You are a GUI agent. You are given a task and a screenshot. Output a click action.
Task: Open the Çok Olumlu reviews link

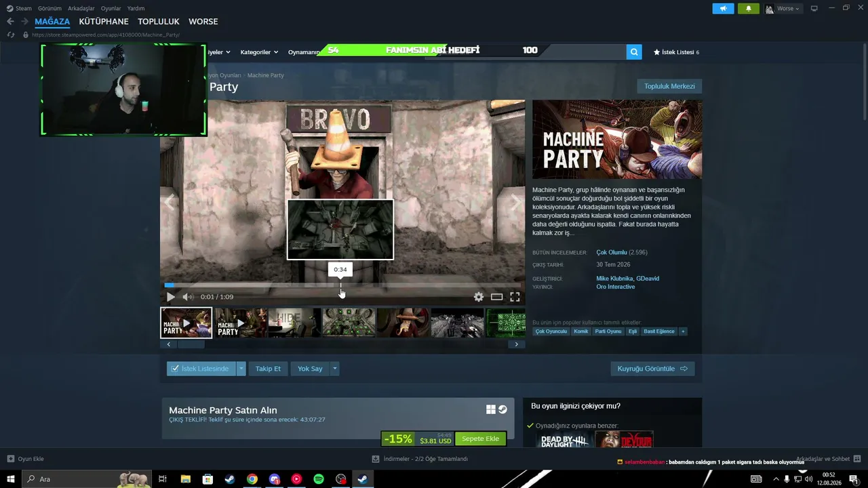click(x=612, y=252)
